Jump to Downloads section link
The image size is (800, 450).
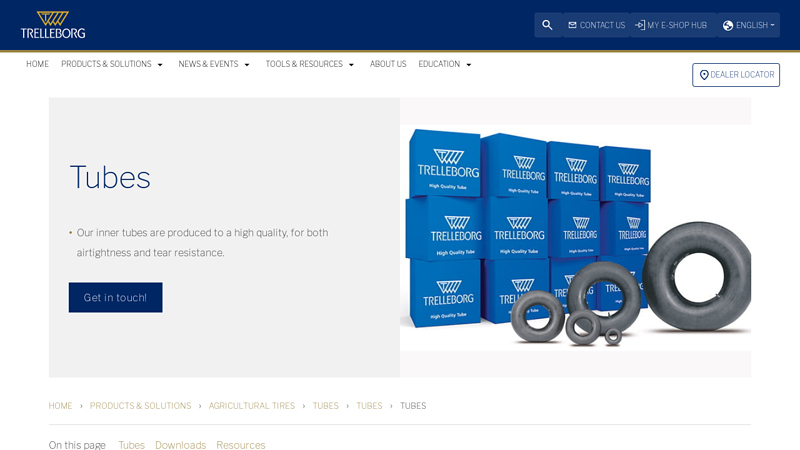180,444
